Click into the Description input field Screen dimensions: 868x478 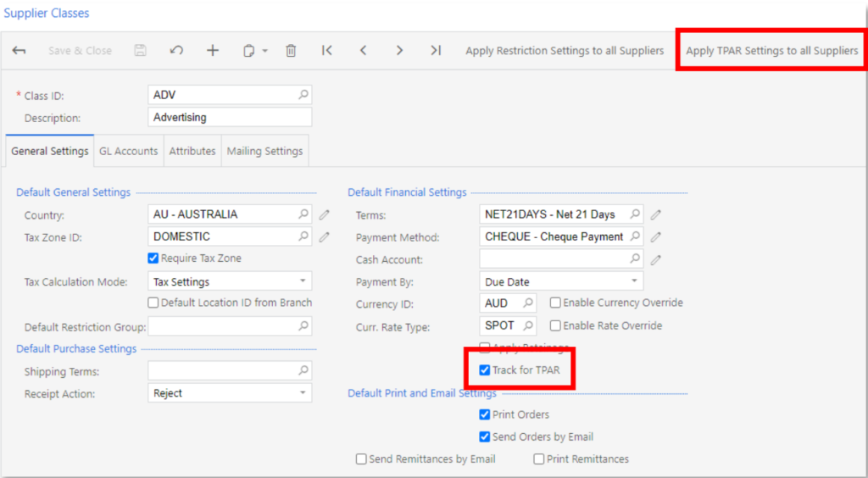(230, 117)
